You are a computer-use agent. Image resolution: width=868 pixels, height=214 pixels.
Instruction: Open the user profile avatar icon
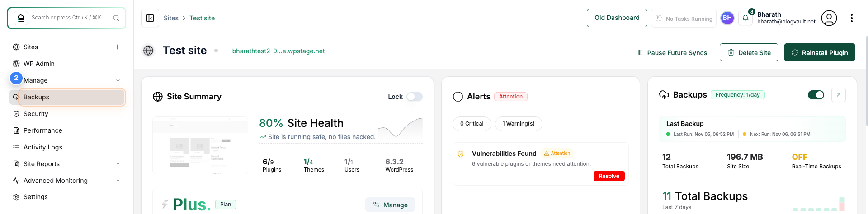[829, 18]
